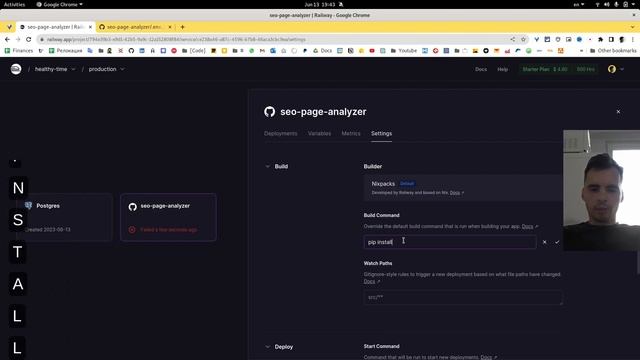
Task: Click the failed deployment status icon
Action: 132,230
